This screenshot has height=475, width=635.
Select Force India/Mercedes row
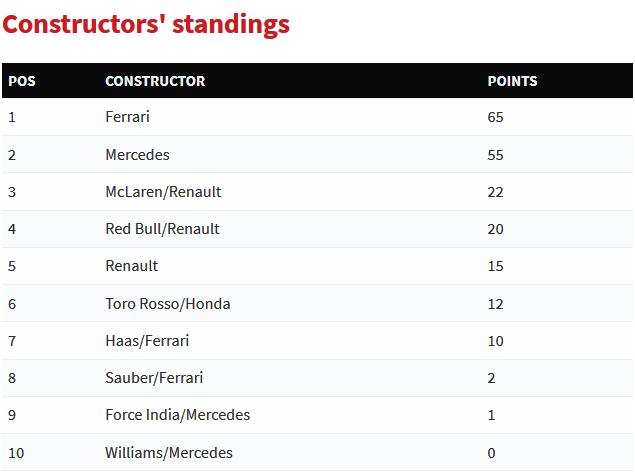point(317,415)
